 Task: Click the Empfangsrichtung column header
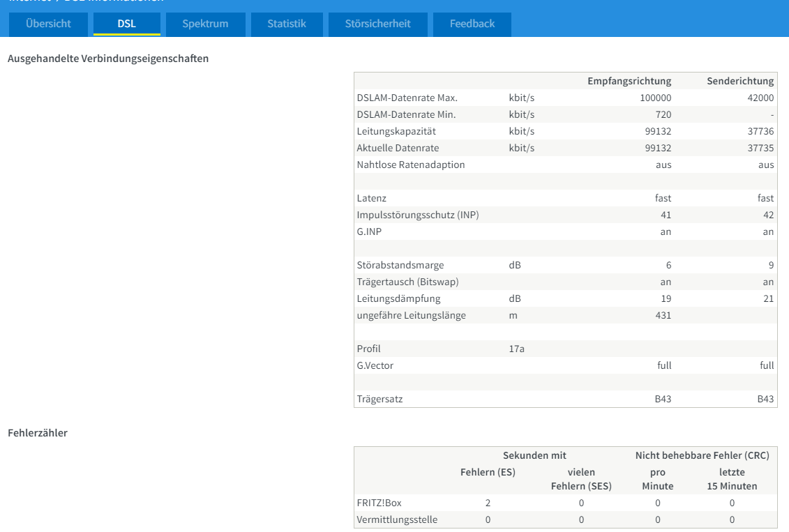(629, 81)
